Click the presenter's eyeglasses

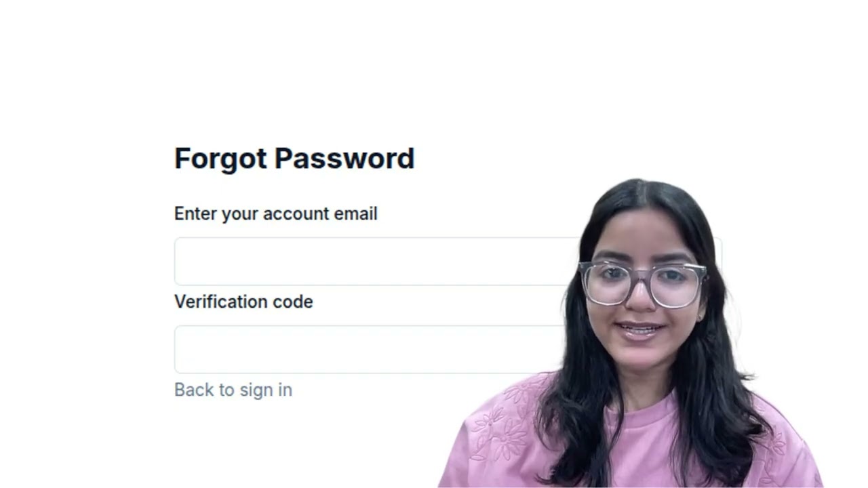tap(642, 283)
